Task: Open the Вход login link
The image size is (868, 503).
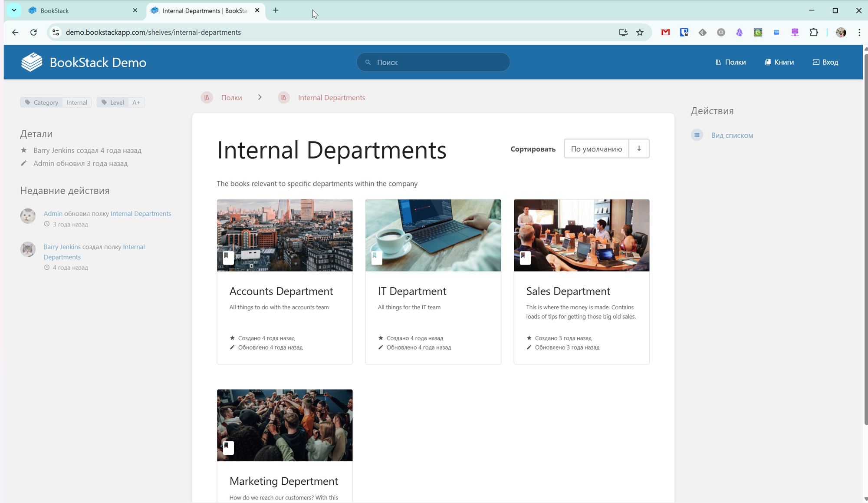Action: (825, 62)
